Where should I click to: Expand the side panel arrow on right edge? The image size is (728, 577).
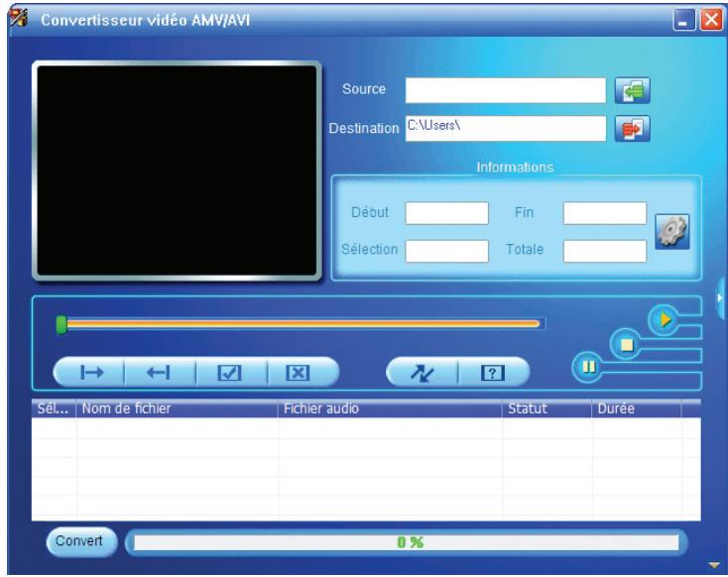point(720,298)
